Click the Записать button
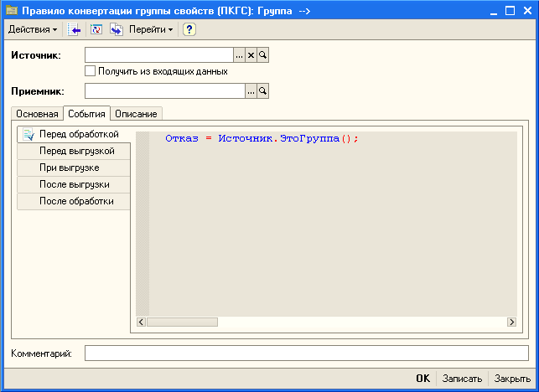 pos(462,379)
